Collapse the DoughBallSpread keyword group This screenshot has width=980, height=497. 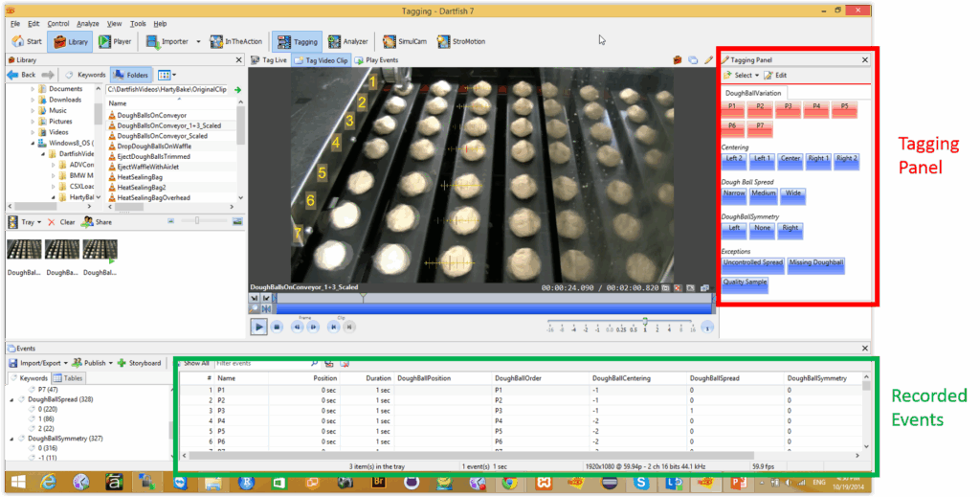[11, 399]
